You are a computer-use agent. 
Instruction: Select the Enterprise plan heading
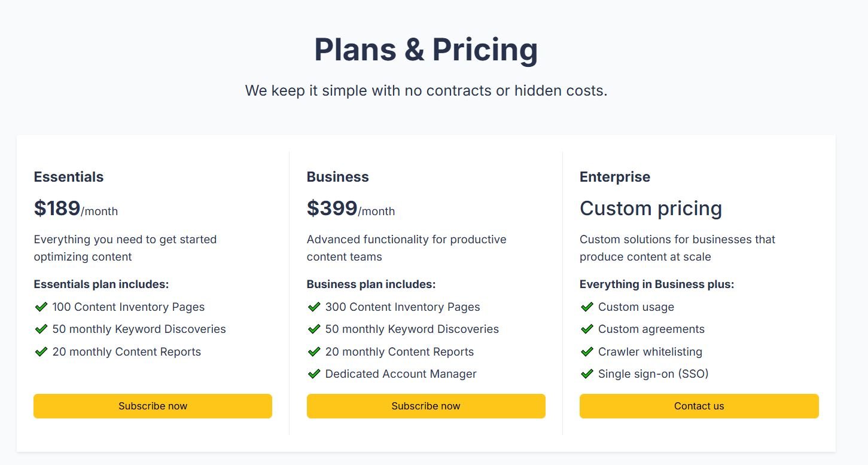pyautogui.click(x=615, y=177)
